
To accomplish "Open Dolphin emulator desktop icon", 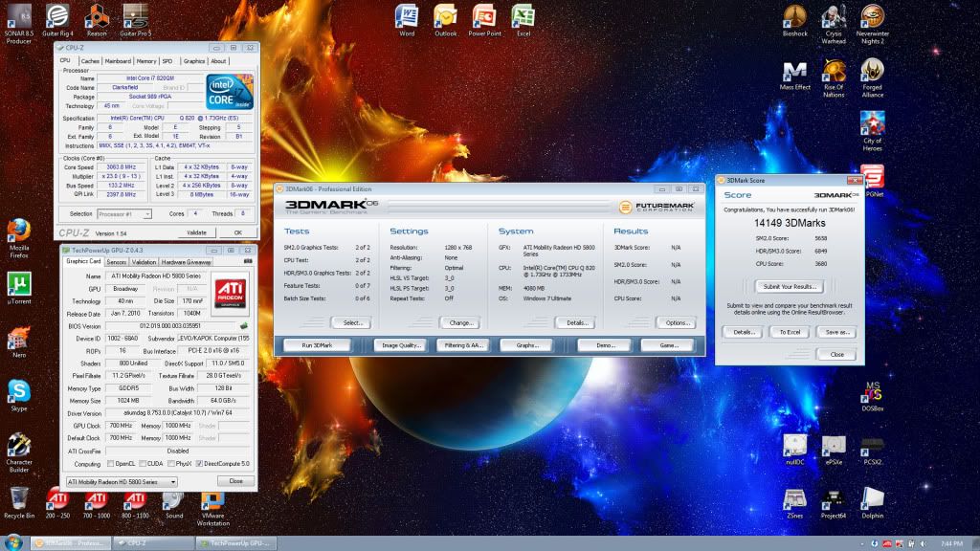I will tap(873, 503).
